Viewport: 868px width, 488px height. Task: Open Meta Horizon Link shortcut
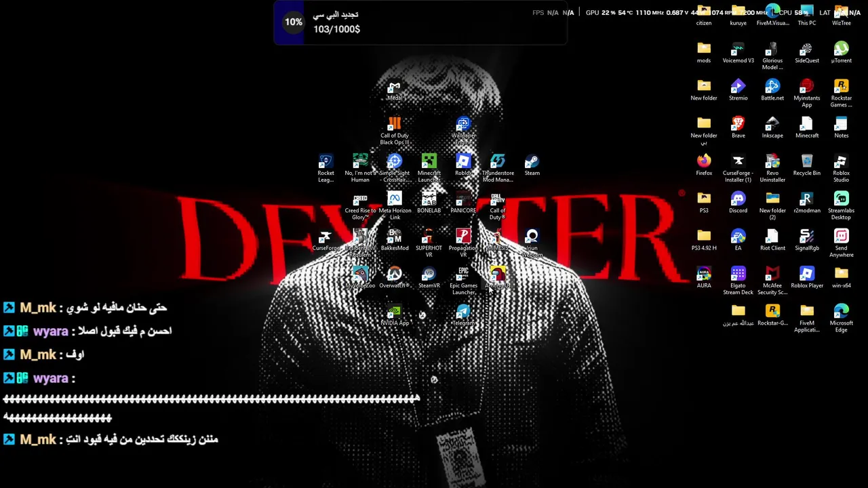coord(395,206)
